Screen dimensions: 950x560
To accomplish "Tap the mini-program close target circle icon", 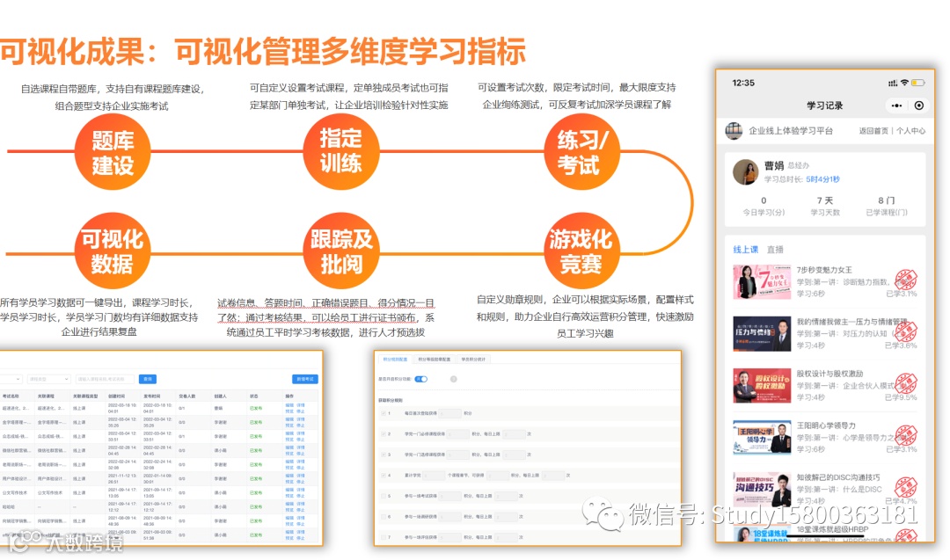I will point(919,105).
